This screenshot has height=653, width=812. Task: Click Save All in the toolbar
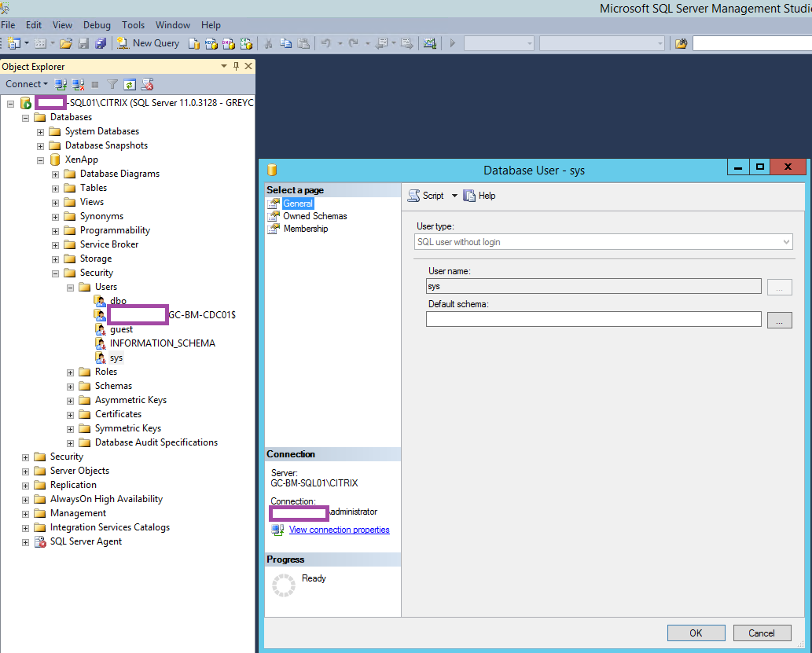[101, 43]
